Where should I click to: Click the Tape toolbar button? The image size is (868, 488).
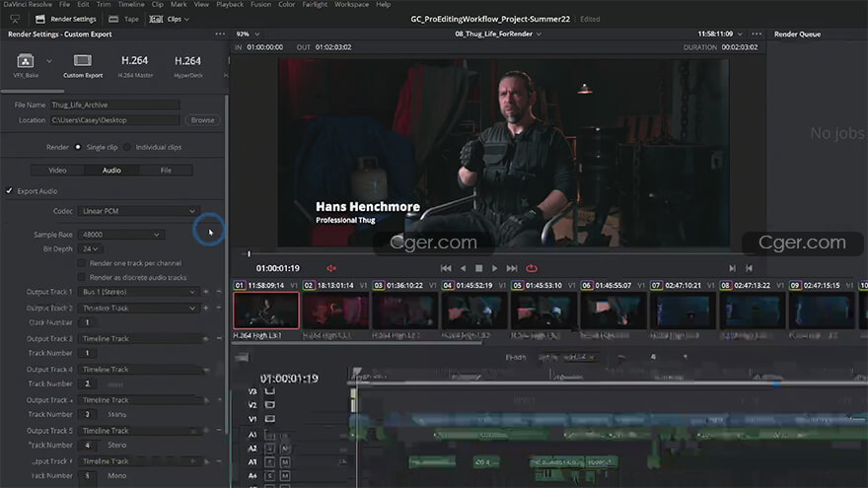point(124,19)
